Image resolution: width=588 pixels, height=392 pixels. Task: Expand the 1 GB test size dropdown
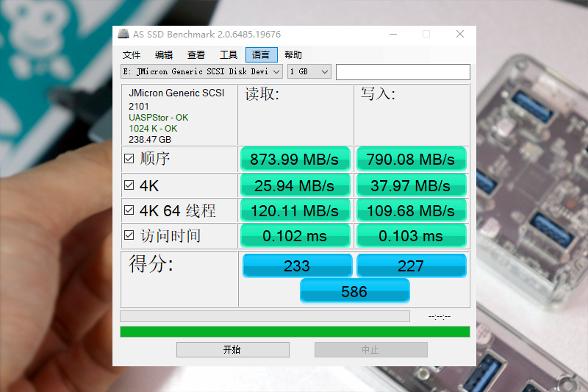[309, 71]
